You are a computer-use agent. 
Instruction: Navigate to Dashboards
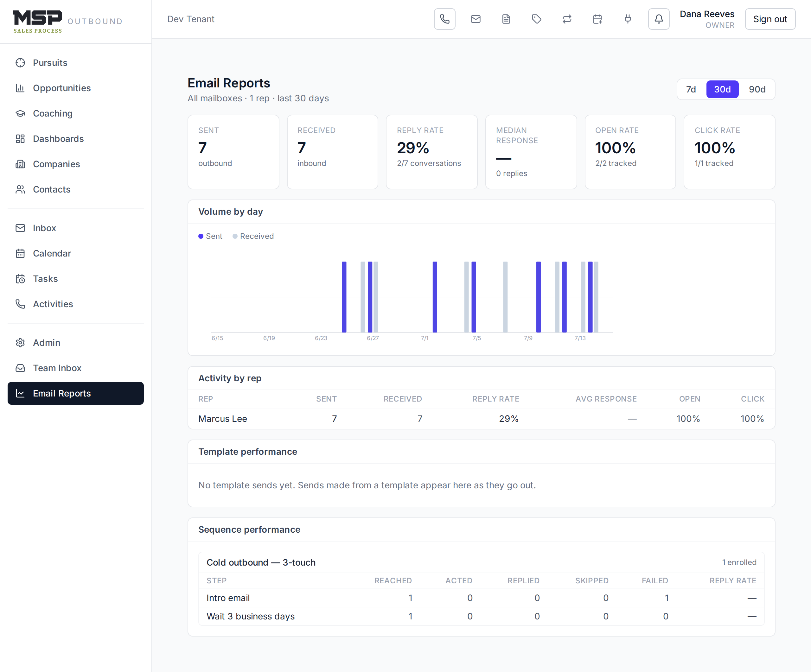(76, 139)
